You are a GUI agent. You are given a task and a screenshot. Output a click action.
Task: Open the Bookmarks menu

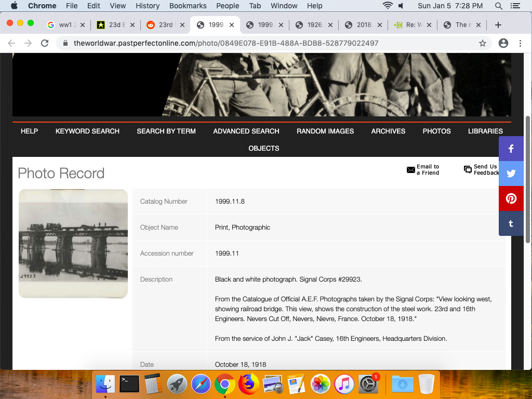(x=188, y=6)
